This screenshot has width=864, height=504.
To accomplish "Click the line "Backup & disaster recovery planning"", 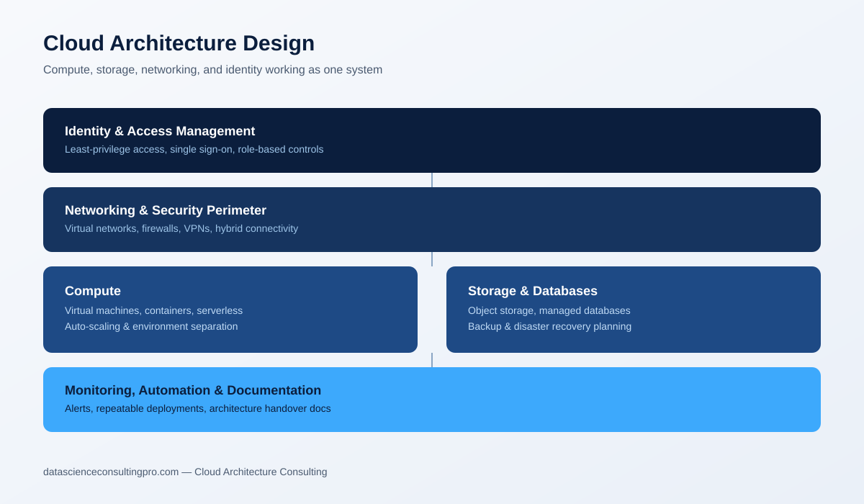I will coord(549,326).
